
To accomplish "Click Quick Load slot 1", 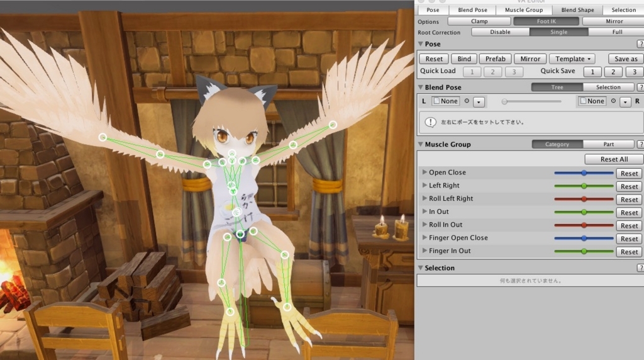I will 472,72.
